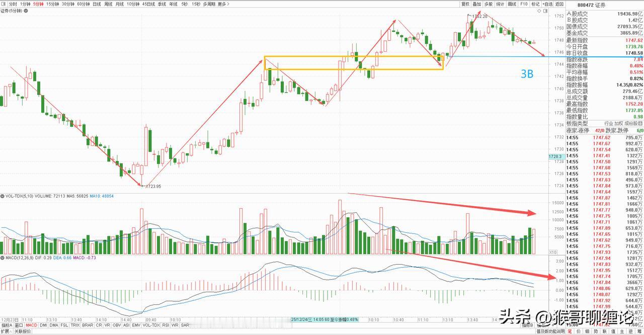Click the 行业 link in 板块类型 row
644x335 pixels.
click(609, 123)
